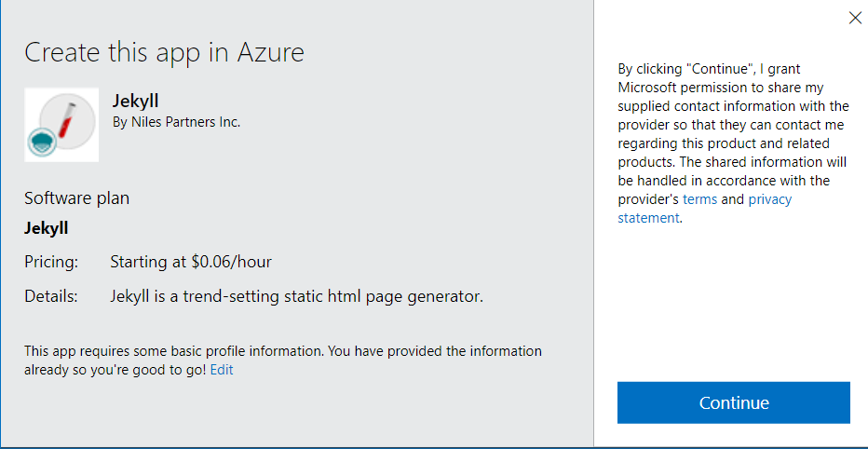868x449 pixels.
Task: Click the Jekyll app logo icon
Action: click(x=61, y=125)
